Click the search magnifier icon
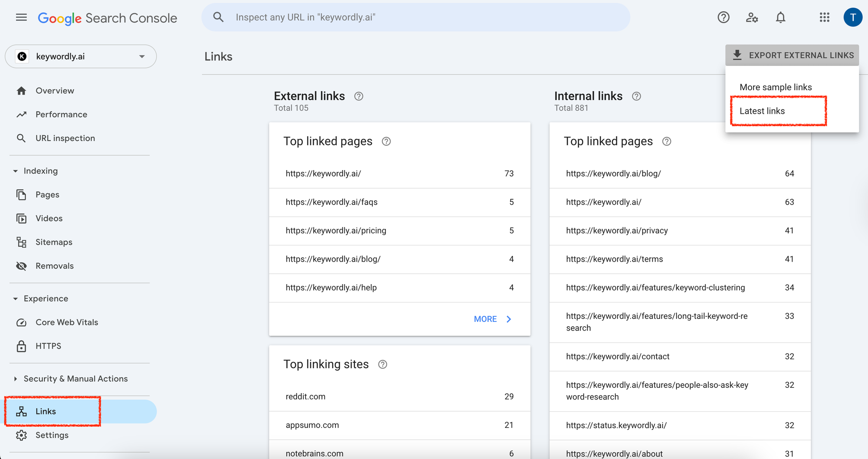The width and height of the screenshot is (868, 459). tap(218, 17)
